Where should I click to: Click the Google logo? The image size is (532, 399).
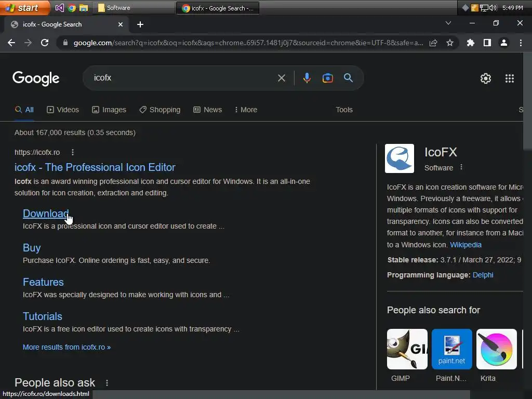tap(36, 78)
